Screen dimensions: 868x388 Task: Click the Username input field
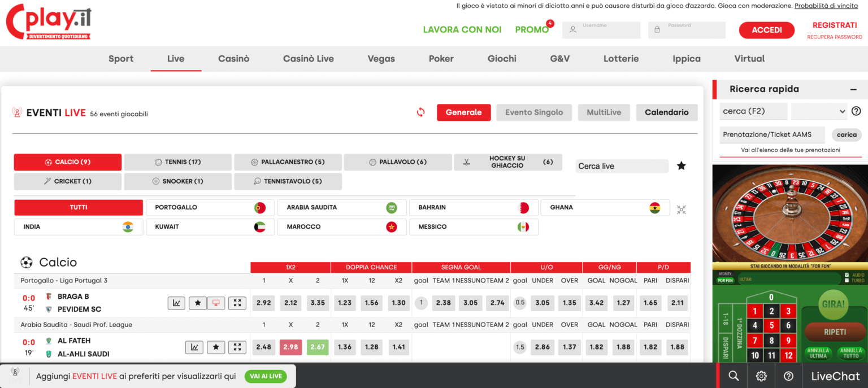point(601,30)
